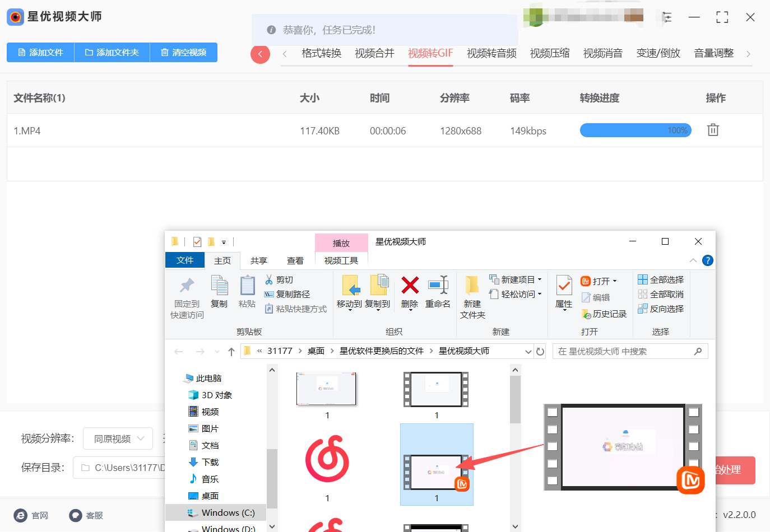770x532 pixels.
Task: Click the red Delete X in Explorer
Action: [x=410, y=286]
